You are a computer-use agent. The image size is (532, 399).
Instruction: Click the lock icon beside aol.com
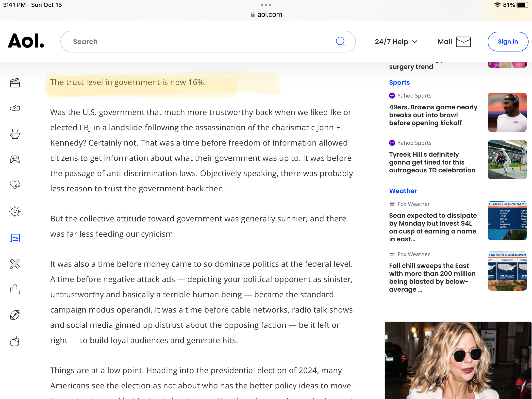(253, 15)
